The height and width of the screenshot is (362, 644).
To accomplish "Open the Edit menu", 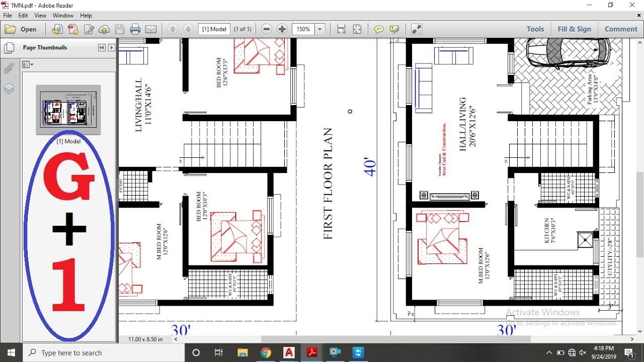I will click(23, 16).
